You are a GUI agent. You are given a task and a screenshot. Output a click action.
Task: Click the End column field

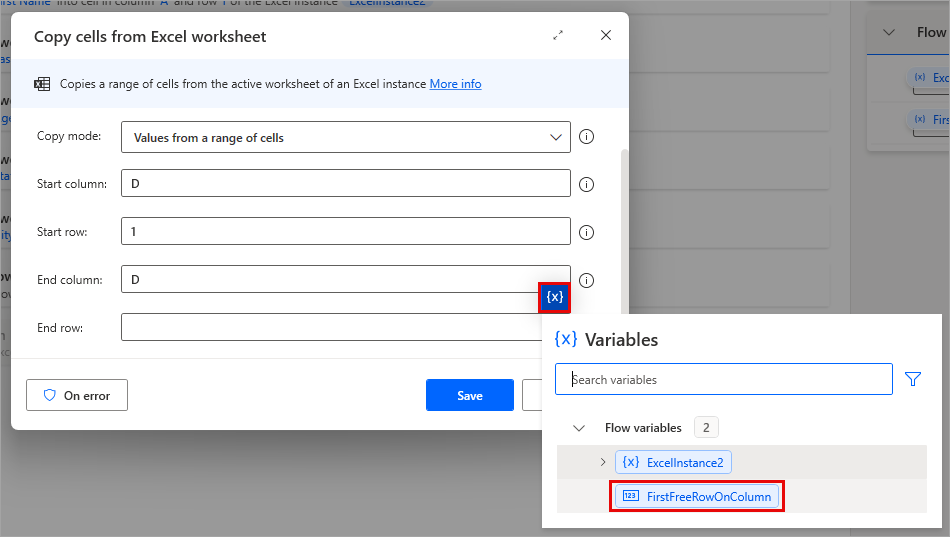coord(346,279)
